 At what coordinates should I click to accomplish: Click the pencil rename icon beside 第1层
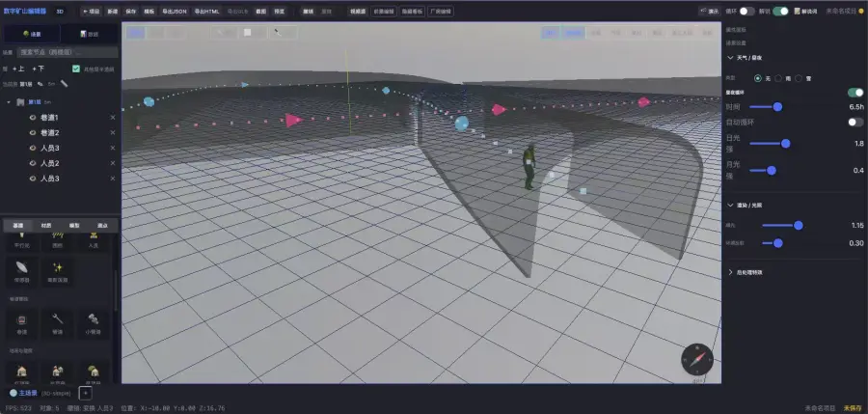coord(40,84)
